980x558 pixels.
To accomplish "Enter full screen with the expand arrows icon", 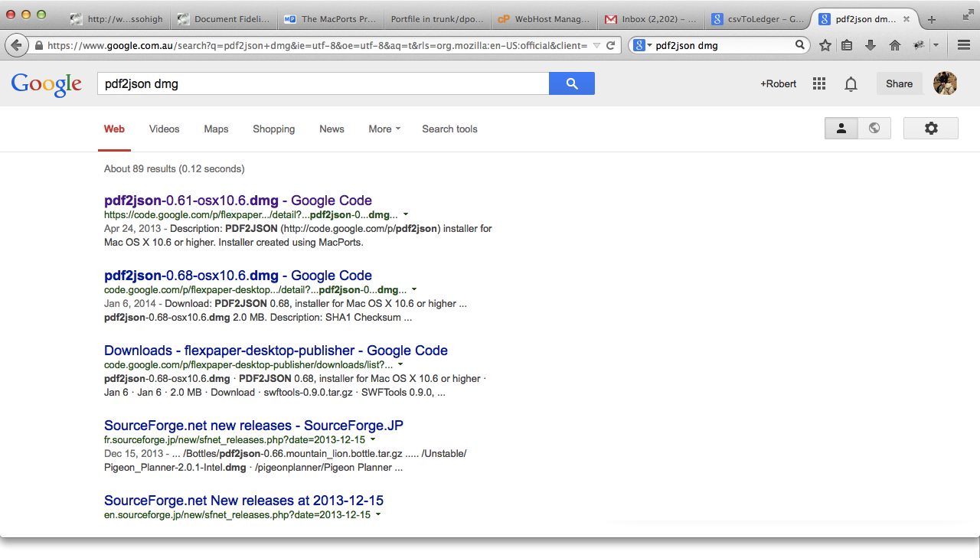I will coord(968,15).
